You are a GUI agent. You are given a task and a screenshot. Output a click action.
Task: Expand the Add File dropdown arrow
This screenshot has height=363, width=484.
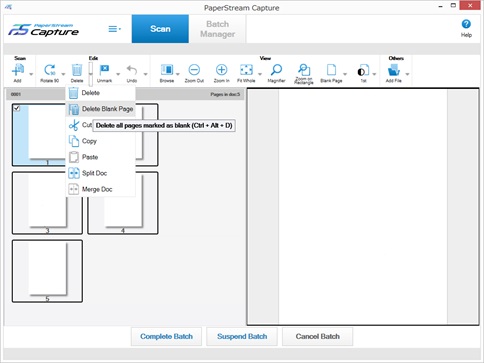[407, 74]
